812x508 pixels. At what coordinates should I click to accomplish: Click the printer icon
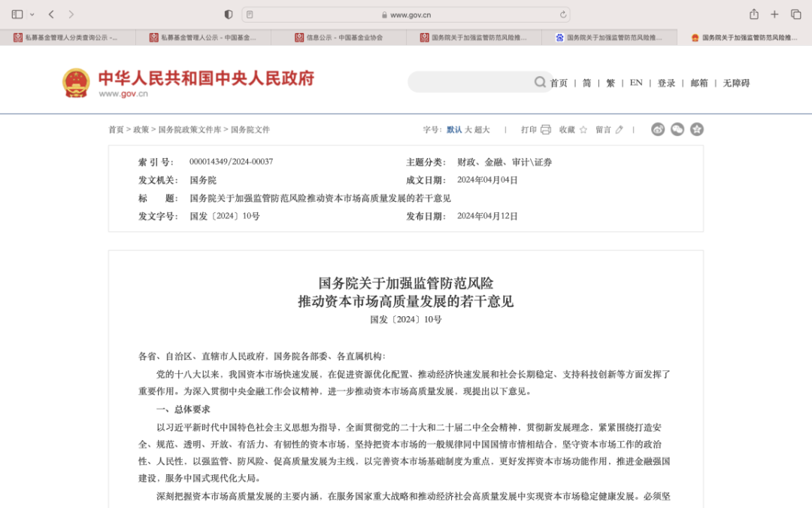point(546,129)
